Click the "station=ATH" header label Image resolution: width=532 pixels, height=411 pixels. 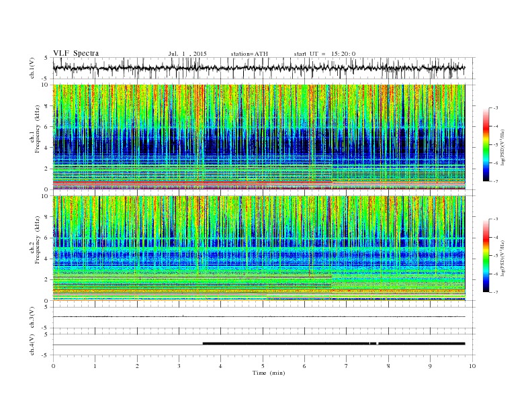249,54
